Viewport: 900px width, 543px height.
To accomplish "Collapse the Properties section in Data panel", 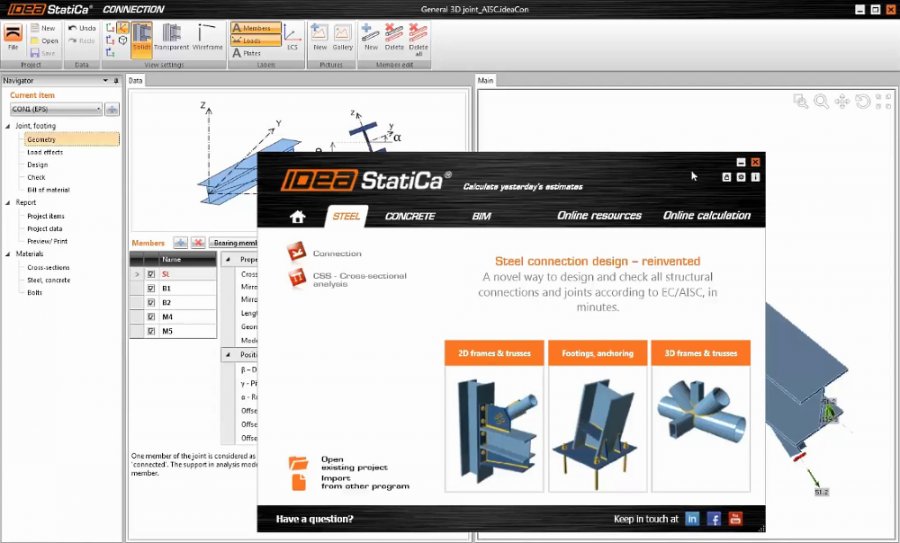I will 228,259.
